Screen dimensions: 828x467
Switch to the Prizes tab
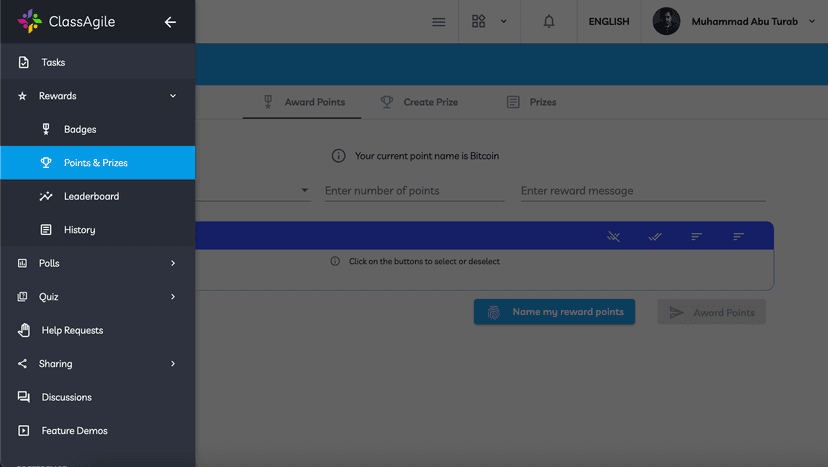531,102
